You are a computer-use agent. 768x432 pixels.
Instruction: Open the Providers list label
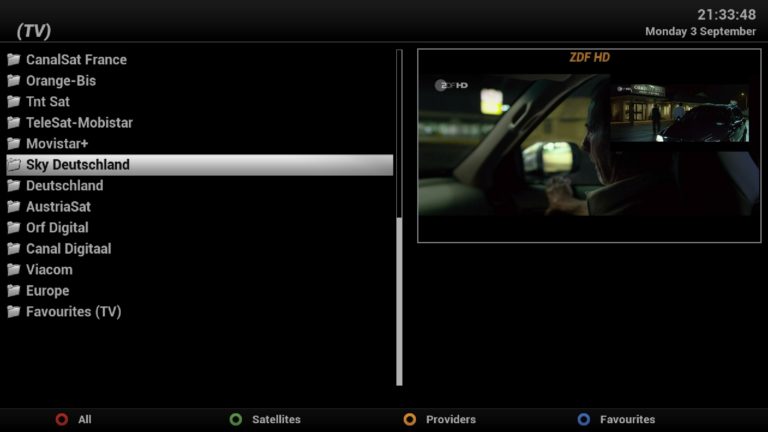[x=451, y=420]
